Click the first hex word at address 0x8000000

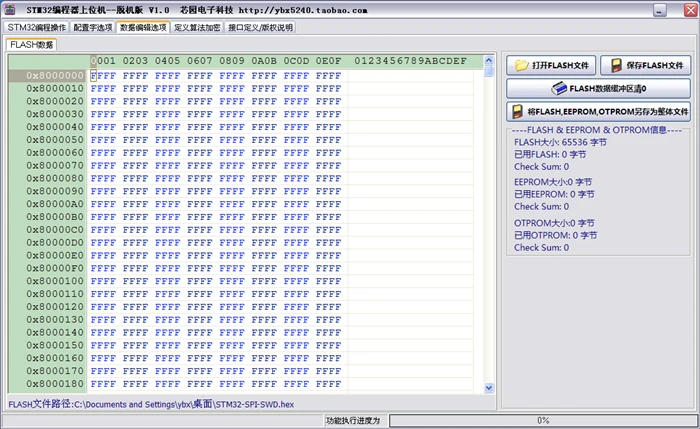pos(106,75)
